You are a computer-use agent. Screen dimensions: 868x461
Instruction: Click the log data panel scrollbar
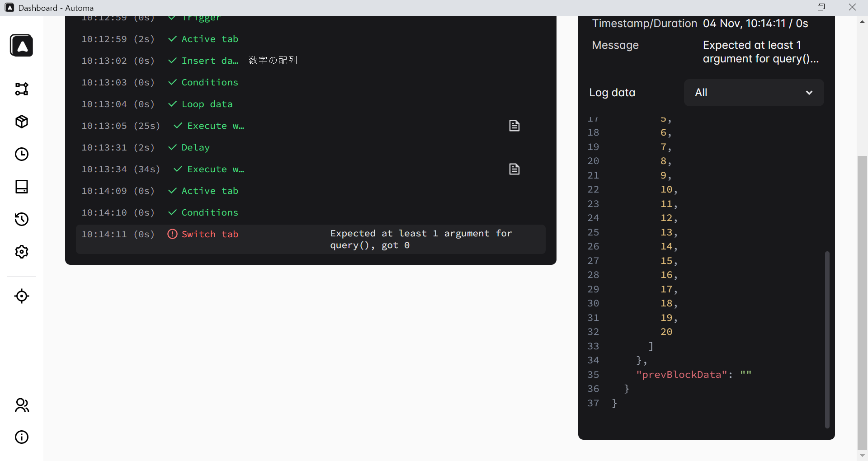point(827,339)
